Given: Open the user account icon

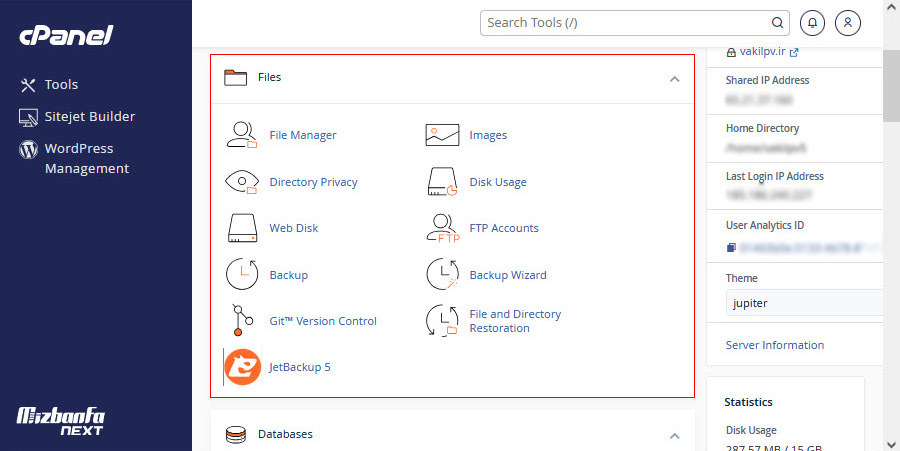Looking at the screenshot, I should (848, 23).
